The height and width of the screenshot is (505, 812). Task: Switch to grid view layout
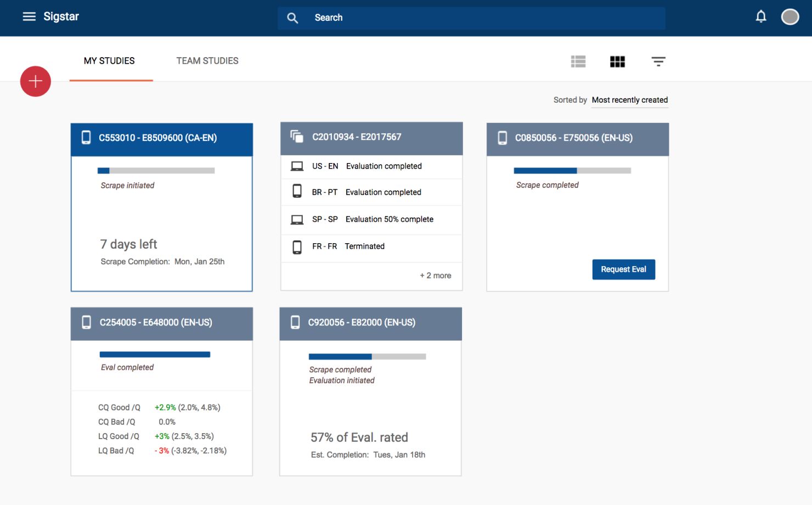click(617, 61)
